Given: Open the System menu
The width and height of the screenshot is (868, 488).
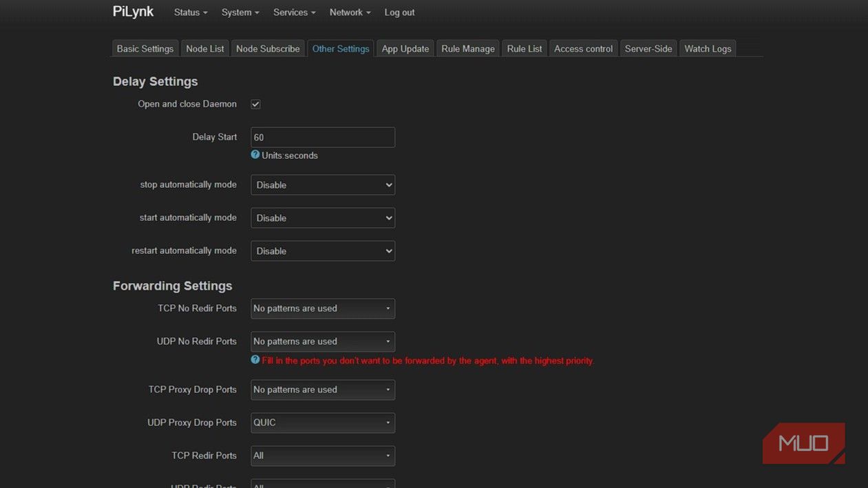Looking at the screenshot, I should tap(240, 12).
